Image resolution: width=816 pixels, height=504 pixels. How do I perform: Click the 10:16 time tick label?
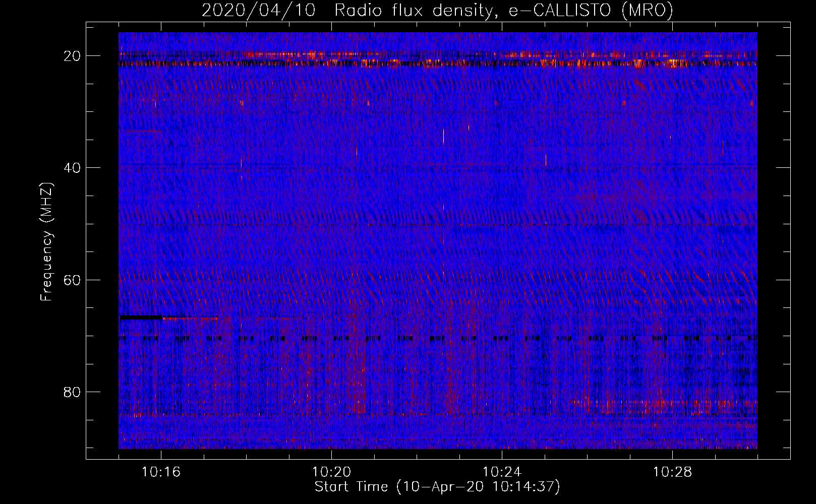161,472
